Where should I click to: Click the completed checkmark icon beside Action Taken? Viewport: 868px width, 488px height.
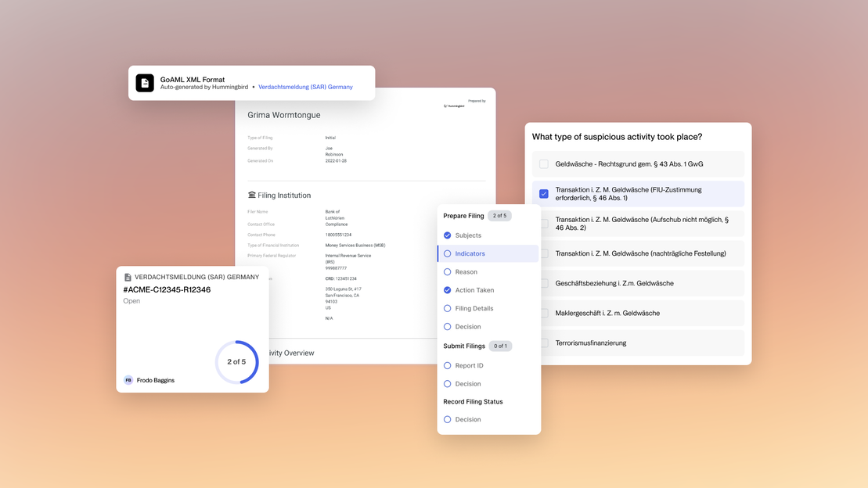[448, 290]
